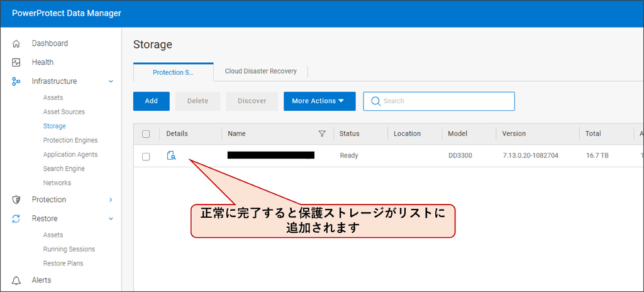This screenshot has width=644, height=292.
Task: Click version 7.13.0.20-1082704 cell
Action: (530, 155)
